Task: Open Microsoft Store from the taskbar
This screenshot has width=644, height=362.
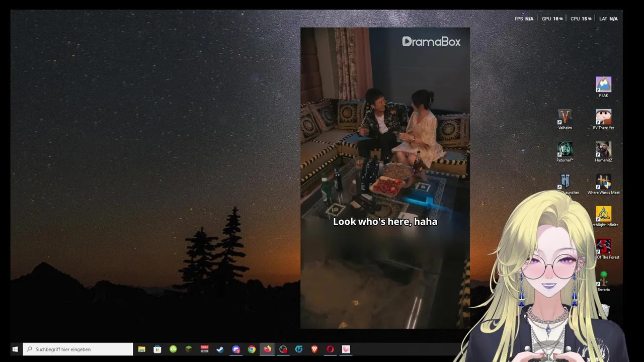Action: point(157,349)
